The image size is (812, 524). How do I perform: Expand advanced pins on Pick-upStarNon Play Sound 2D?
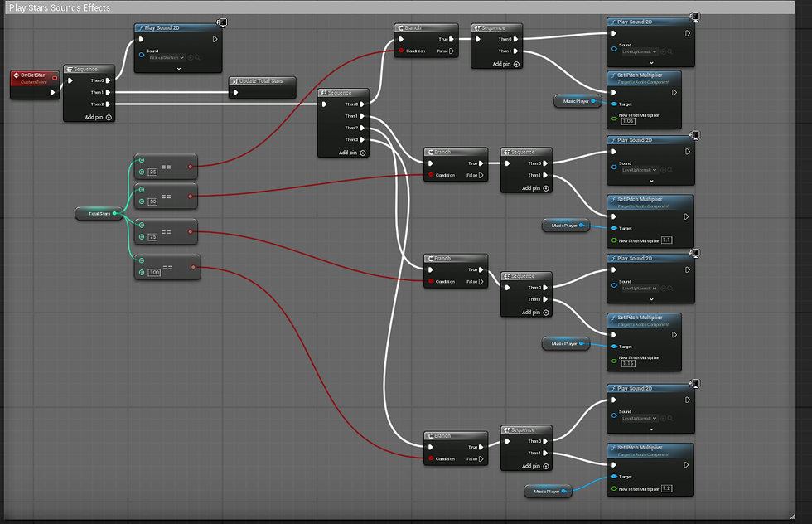click(179, 69)
